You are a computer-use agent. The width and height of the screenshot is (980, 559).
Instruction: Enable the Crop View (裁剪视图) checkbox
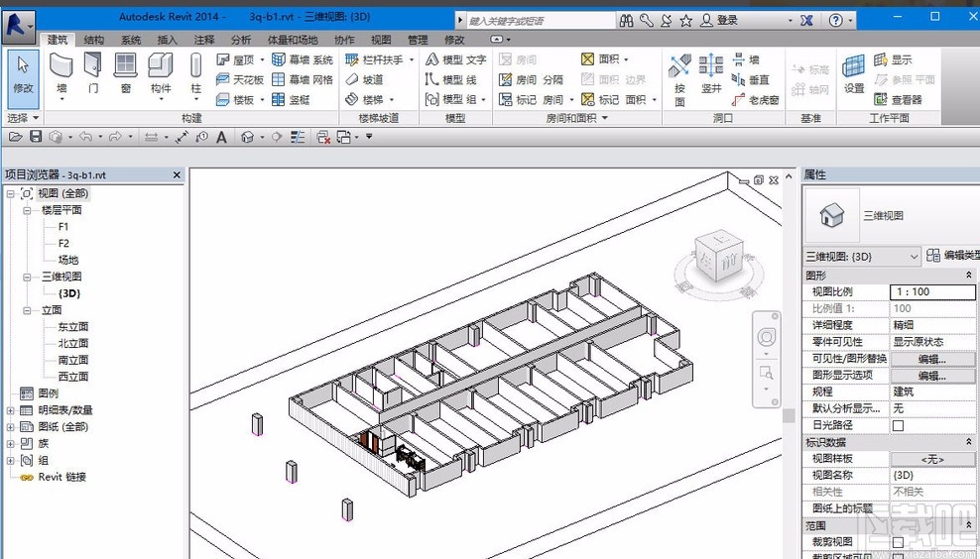coord(898,542)
